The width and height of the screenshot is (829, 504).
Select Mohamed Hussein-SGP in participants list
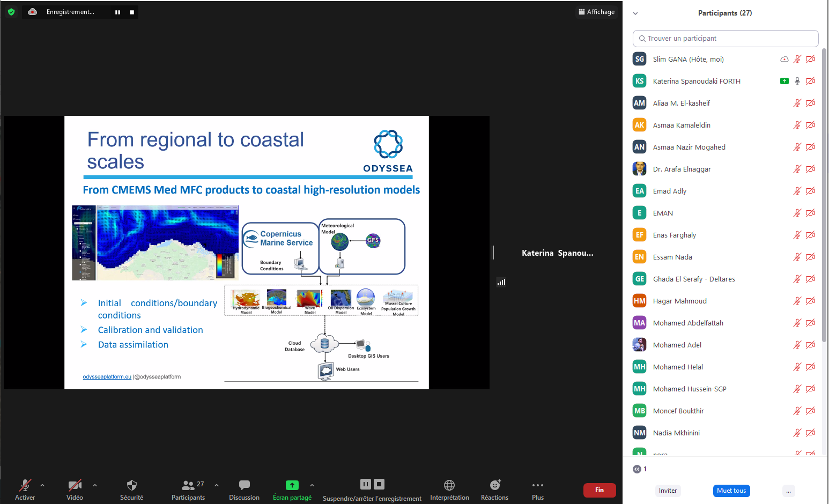pos(726,389)
